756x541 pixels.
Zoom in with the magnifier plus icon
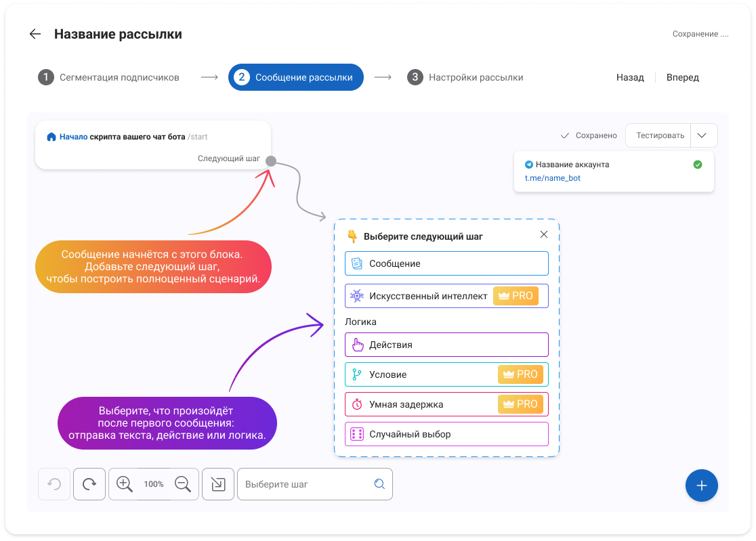click(x=125, y=484)
